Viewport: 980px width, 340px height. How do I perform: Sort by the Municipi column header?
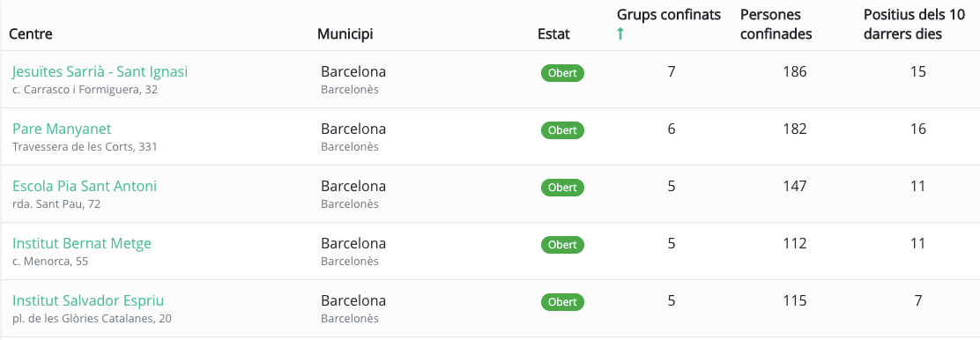[x=345, y=33]
